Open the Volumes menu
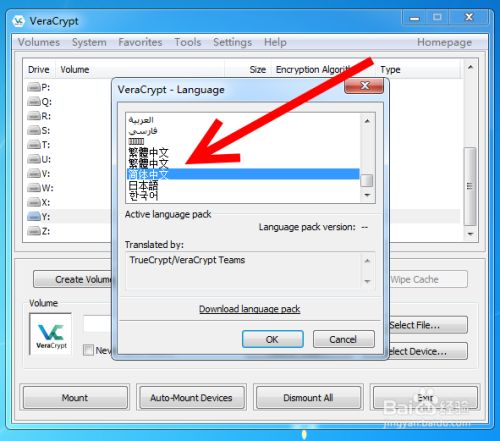The height and width of the screenshot is (441, 500). click(x=39, y=42)
